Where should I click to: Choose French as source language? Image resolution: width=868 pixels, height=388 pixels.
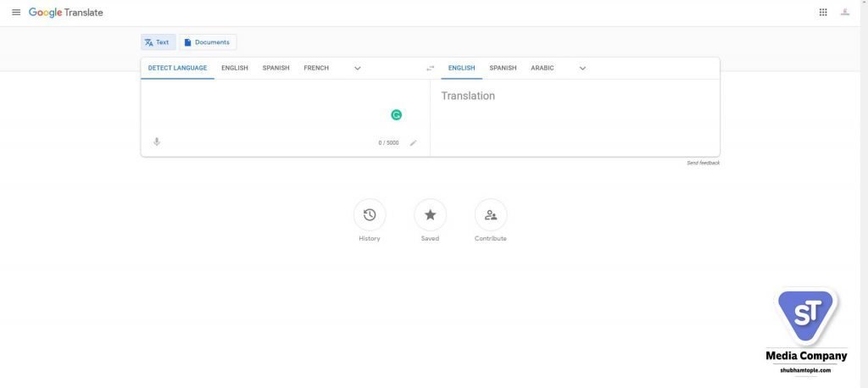[x=316, y=68]
